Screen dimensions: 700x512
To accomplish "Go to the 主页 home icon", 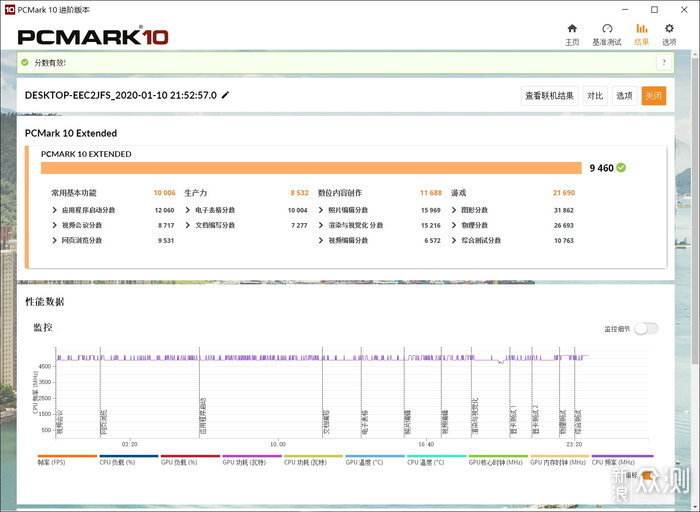I will tap(572, 29).
